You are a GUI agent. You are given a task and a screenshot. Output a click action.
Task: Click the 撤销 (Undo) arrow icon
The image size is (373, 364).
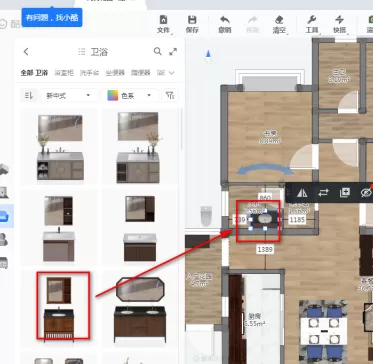[x=225, y=19]
